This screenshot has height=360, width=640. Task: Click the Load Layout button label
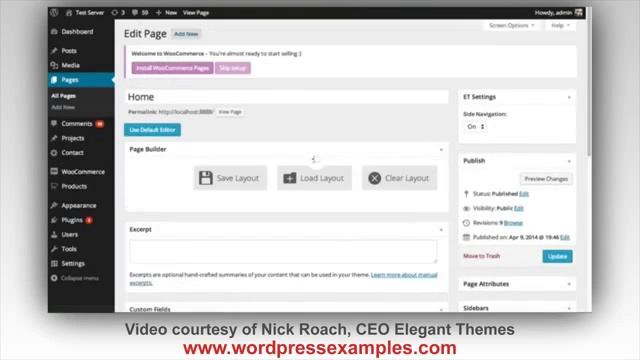click(x=322, y=178)
